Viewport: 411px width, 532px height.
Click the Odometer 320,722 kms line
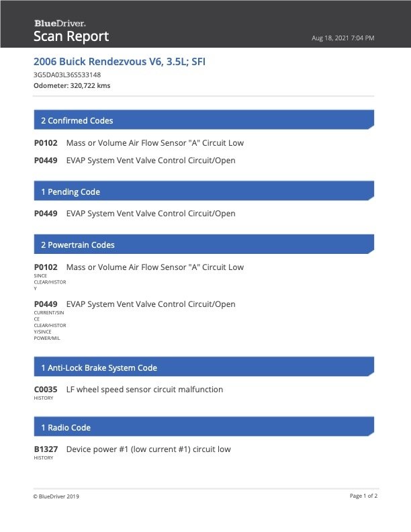[x=72, y=86]
